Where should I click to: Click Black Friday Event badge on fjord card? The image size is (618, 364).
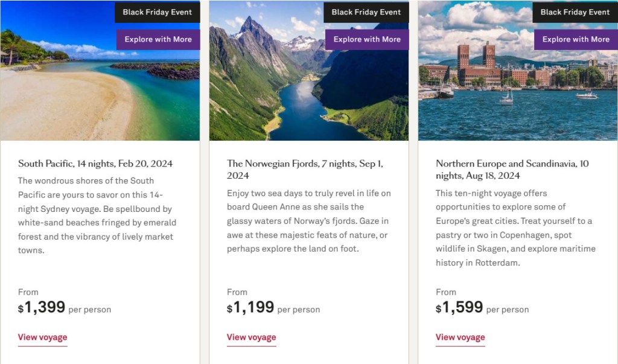pos(366,12)
